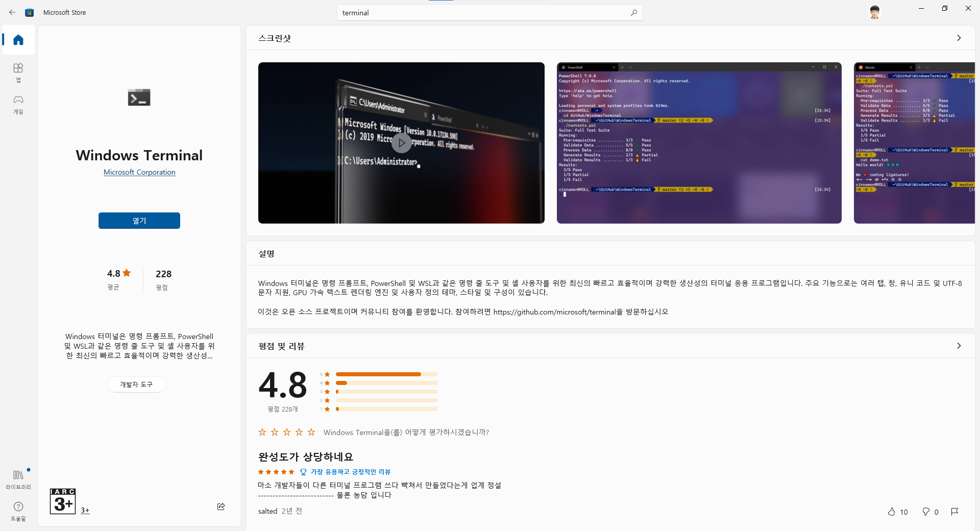The width and height of the screenshot is (980, 531).
Task: Click the 'Windows Terminal' app title
Action: (x=139, y=155)
